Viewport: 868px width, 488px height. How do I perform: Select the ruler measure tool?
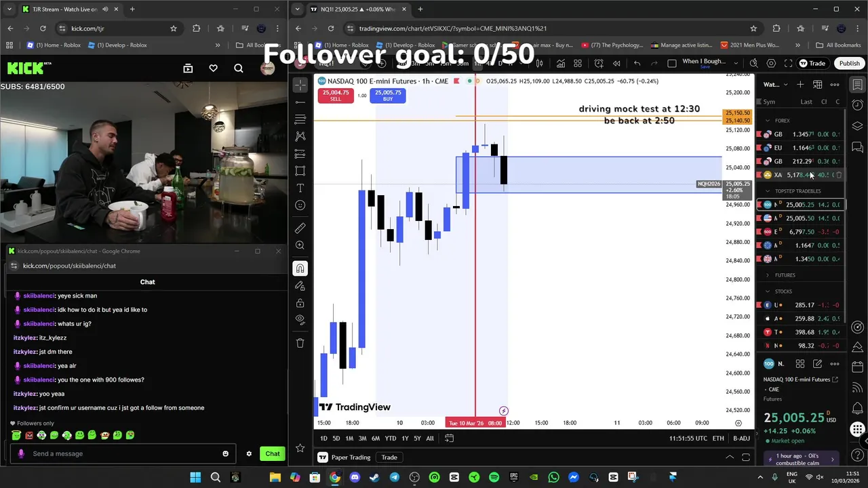point(300,228)
